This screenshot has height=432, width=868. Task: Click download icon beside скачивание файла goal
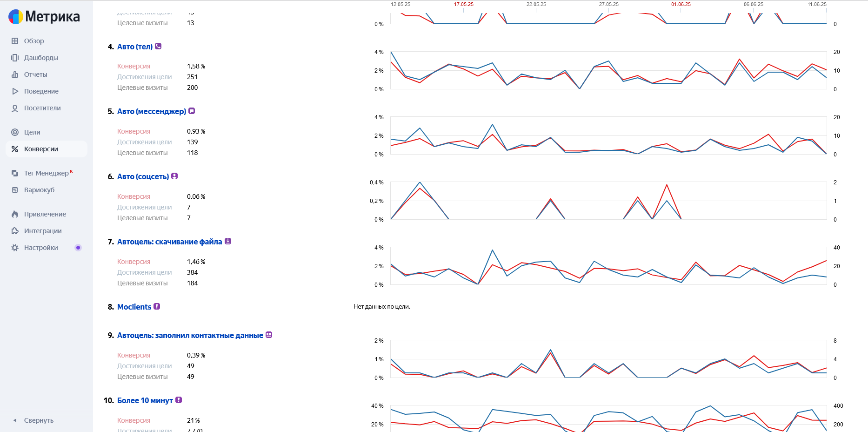tap(228, 241)
